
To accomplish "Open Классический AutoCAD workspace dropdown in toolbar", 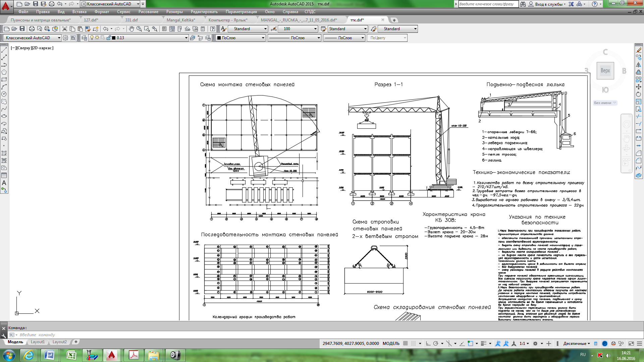I will point(33,38).
